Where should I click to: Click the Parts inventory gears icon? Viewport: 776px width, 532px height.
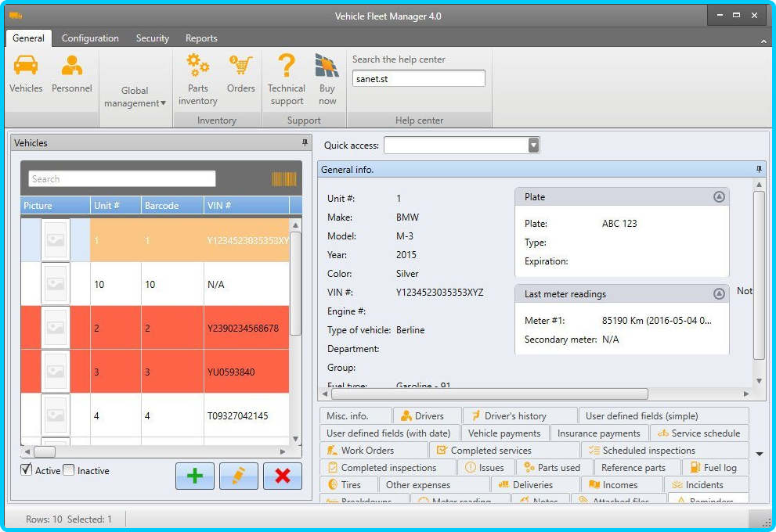(x=197, y=66)
